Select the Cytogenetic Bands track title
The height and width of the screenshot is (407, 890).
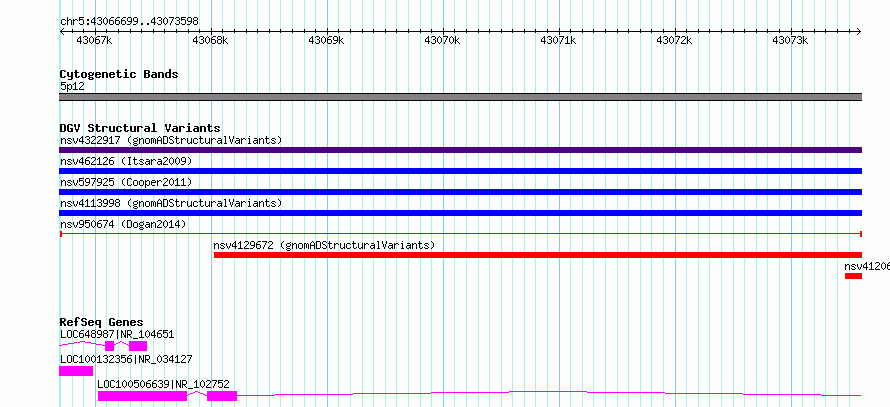coord(119,74)
